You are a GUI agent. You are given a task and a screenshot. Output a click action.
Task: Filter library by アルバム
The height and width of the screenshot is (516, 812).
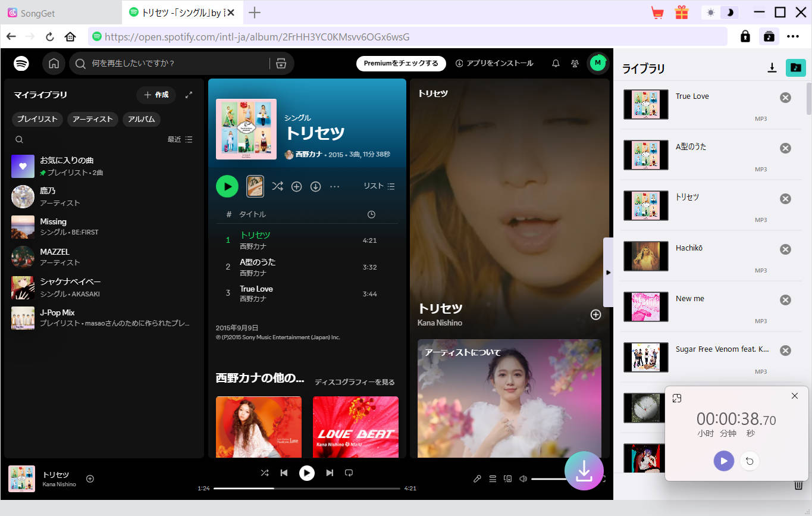141,119
